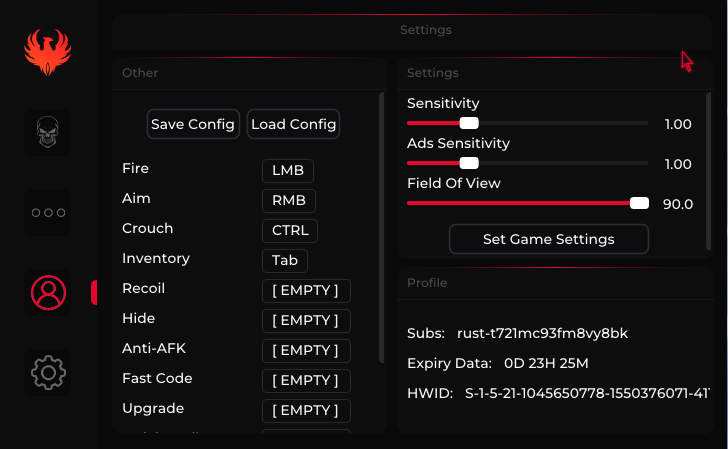Set the empty Recoil keybind
This screenshot has width=728, height=449.
[306, 291]
